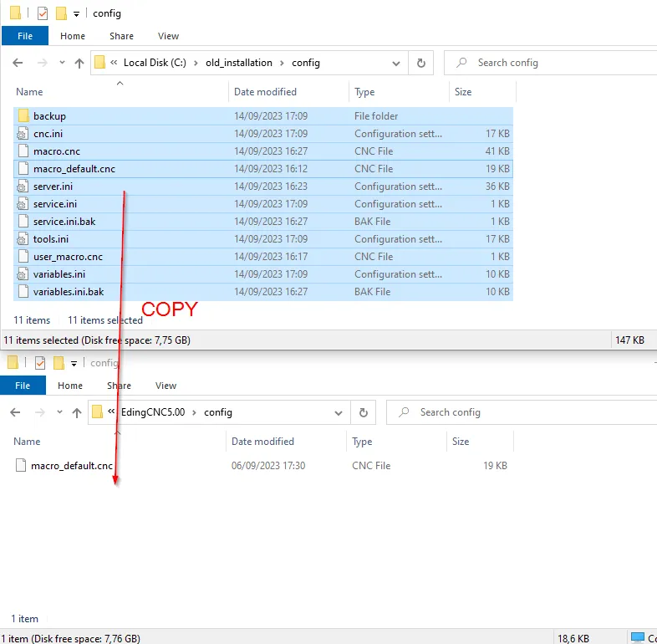This screenshot has height=644, width=657.
Task: Expand chevron after EdingCNC5.00 breadcrumb
Action: pos(195,413)
